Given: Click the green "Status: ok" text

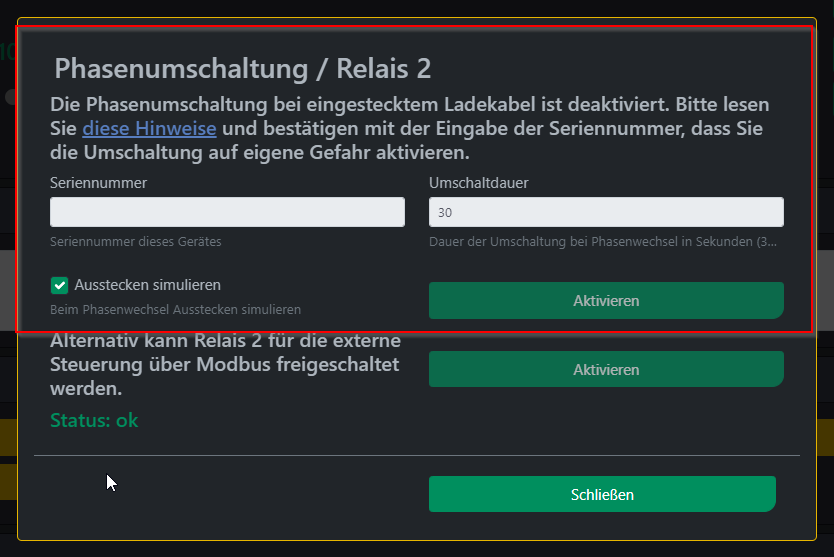Looking at the screenshot, I should click(94, 420).
